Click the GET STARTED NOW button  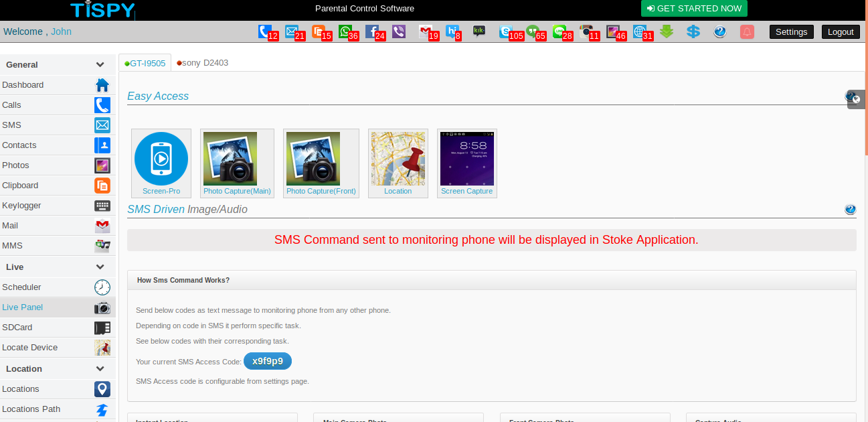click(x=694, y=9)
